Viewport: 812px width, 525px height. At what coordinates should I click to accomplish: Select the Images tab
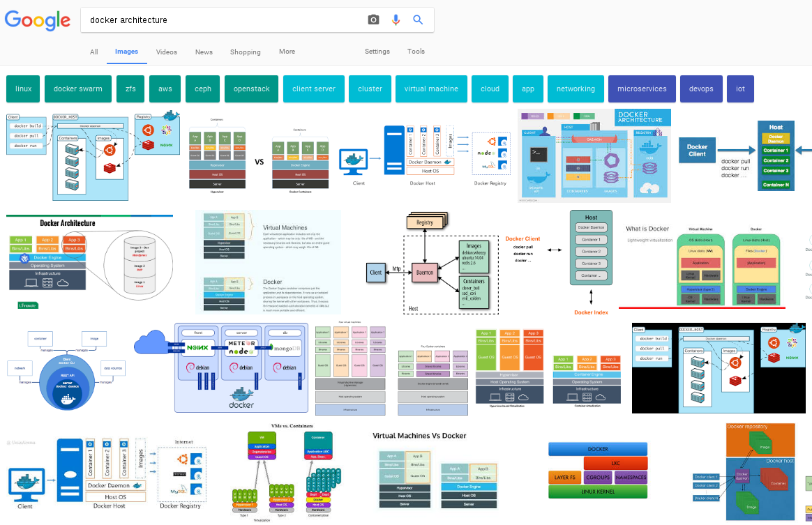click(x=126, y=52)
